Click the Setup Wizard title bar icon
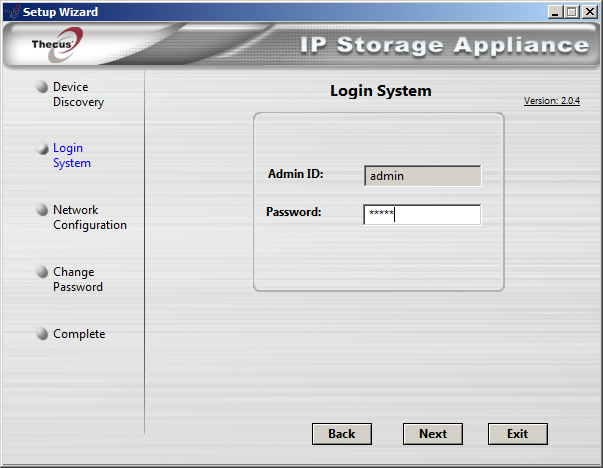 coord(13,12)
